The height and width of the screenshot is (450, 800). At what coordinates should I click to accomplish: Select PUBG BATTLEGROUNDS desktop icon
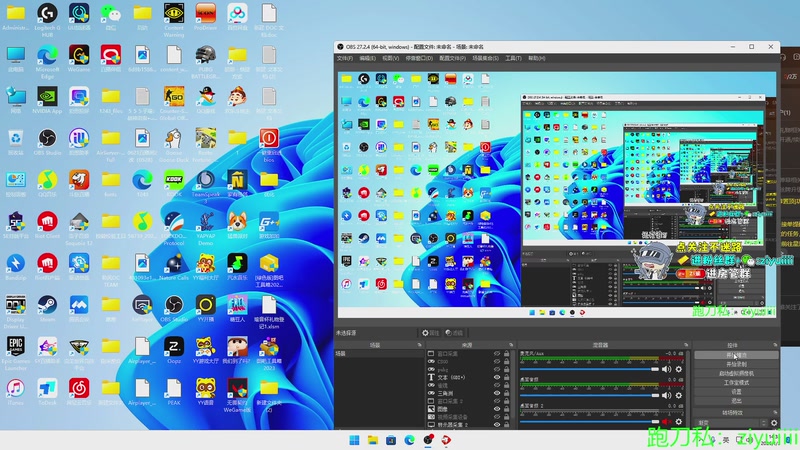click(206, 61)
